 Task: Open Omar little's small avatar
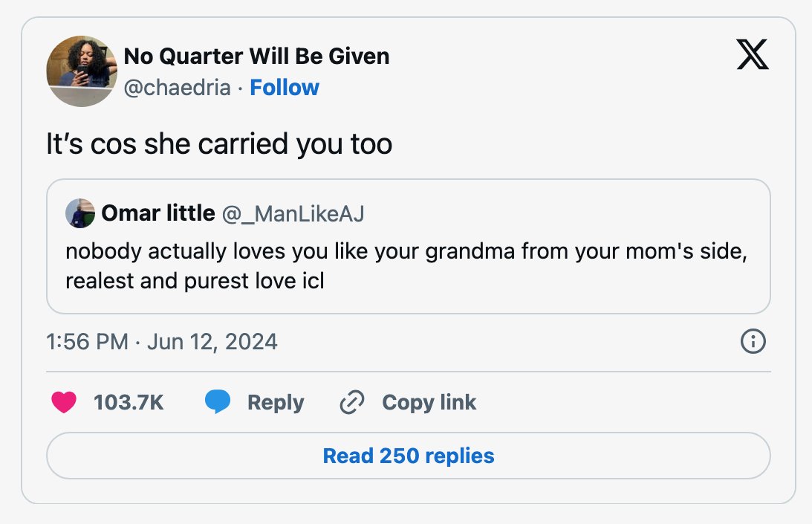coord(80,213)
